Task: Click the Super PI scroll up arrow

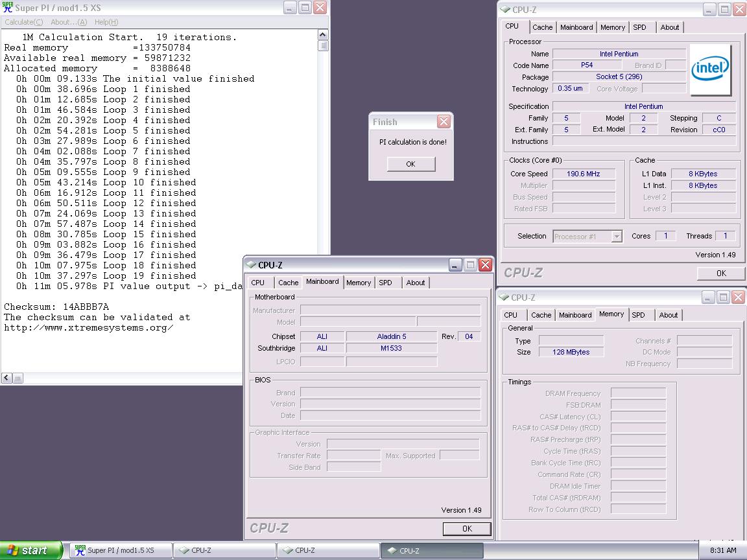Action: [322, 35]
